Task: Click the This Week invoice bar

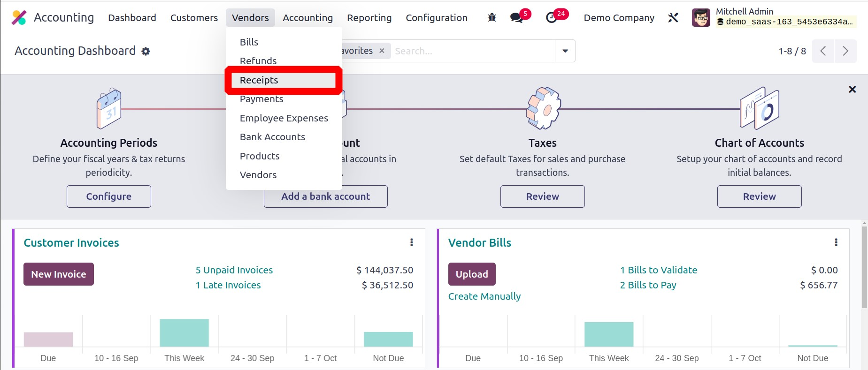Action: [184, 332]
